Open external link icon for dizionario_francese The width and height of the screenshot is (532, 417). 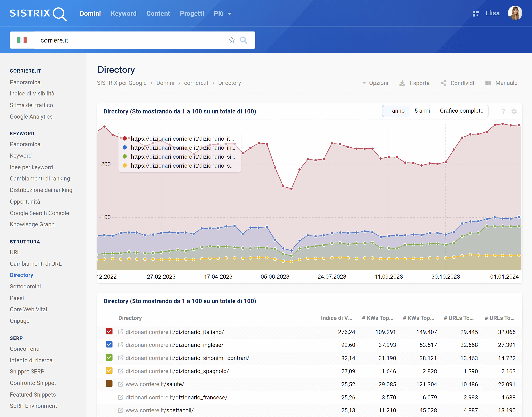pyautogui.click(x=121, y=397)
